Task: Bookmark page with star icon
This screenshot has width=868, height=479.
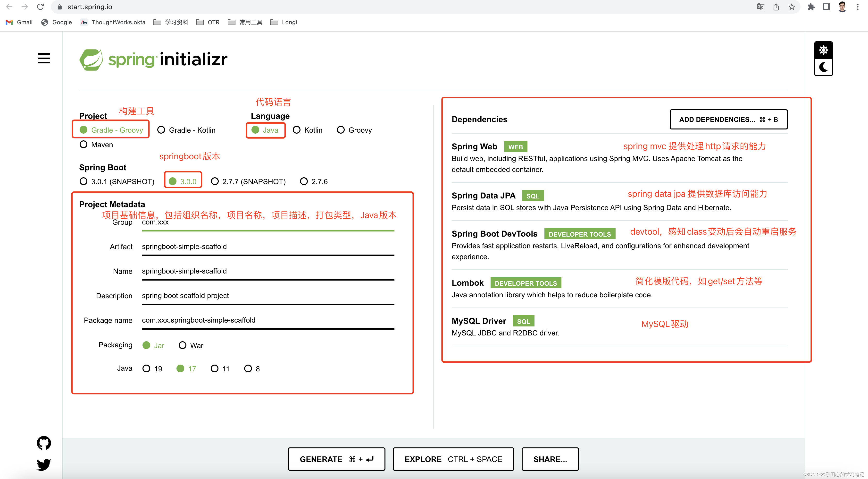Action: click(792, 7)
